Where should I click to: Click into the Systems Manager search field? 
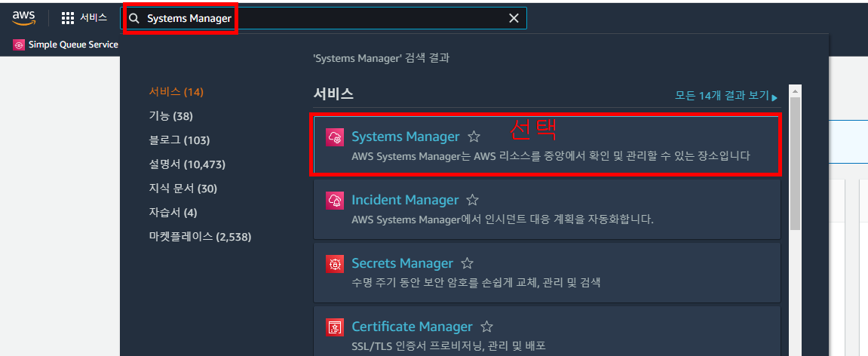pyautogui.click(x=324, y=18)
